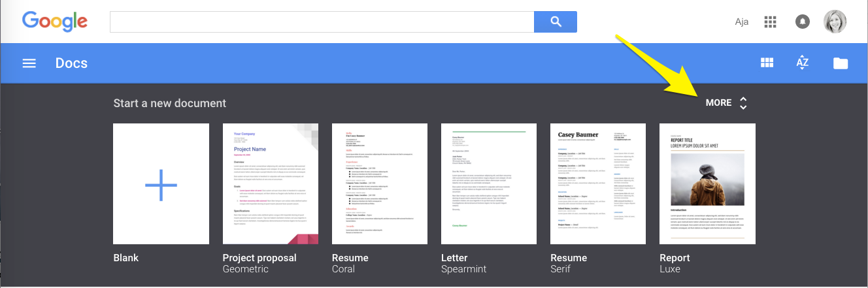
Task: Open the Google apps grid
Action: 770,22
